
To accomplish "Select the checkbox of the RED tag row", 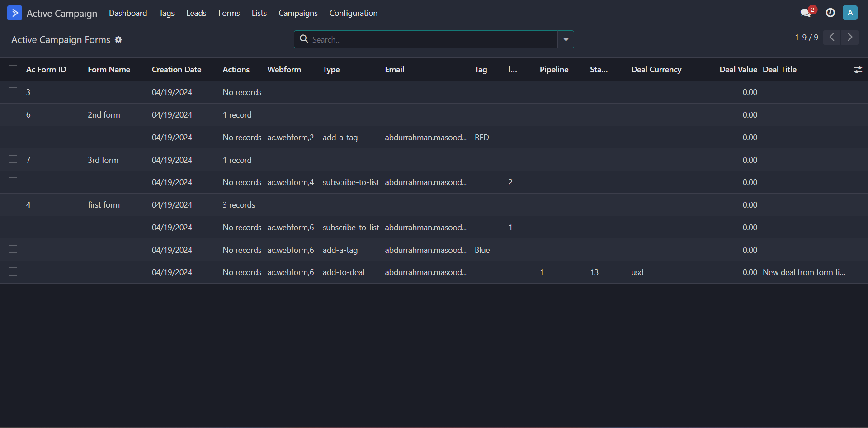I will click(x=13, y=137).
